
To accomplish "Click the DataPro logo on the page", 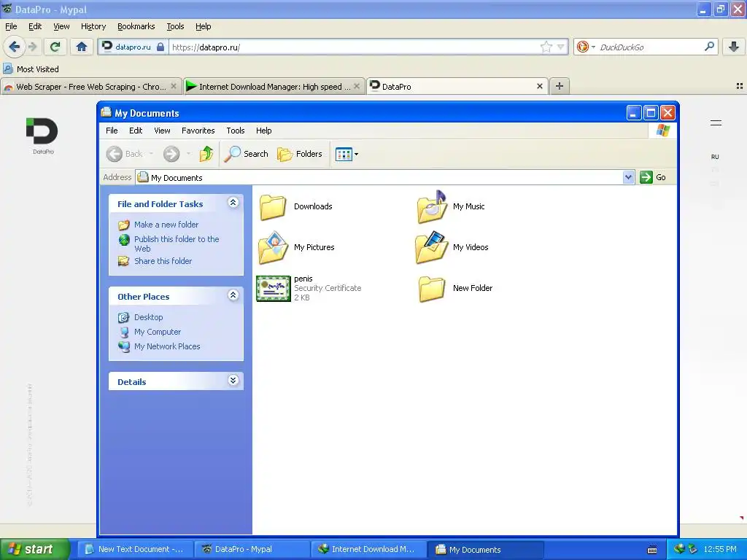I will [x=42, y=136].
